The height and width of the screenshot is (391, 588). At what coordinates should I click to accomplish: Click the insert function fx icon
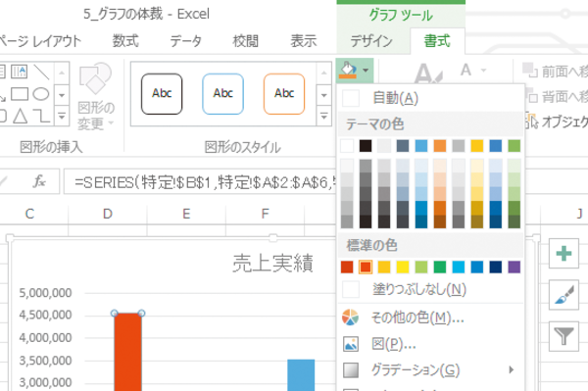(39, 182)
